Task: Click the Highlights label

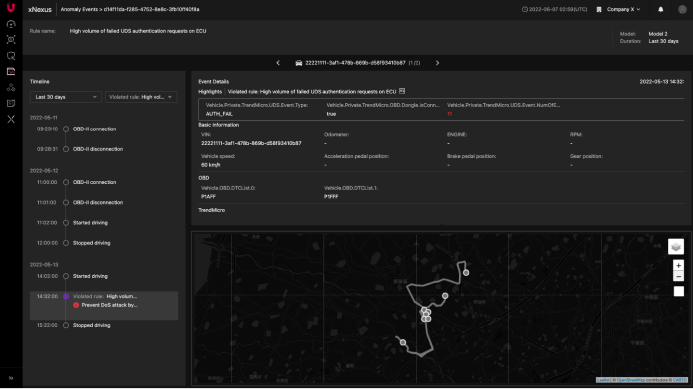Action: coord(210,92)
